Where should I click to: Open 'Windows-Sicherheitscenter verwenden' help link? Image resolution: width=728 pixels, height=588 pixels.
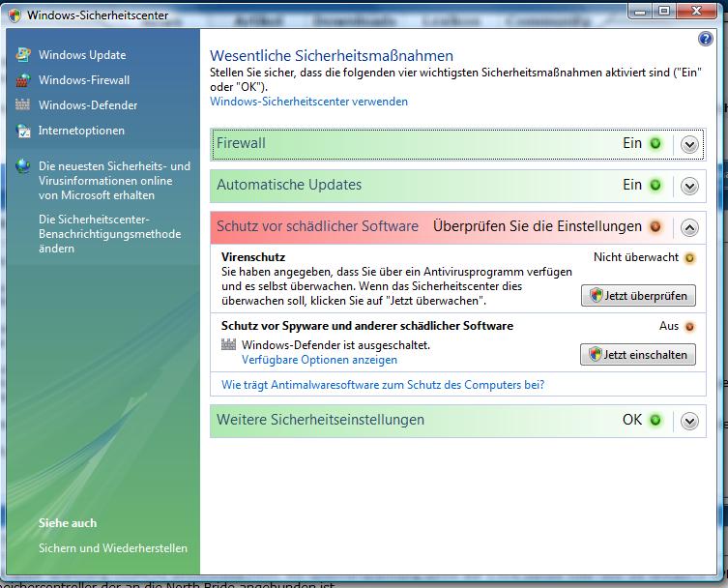coord(308,102)
